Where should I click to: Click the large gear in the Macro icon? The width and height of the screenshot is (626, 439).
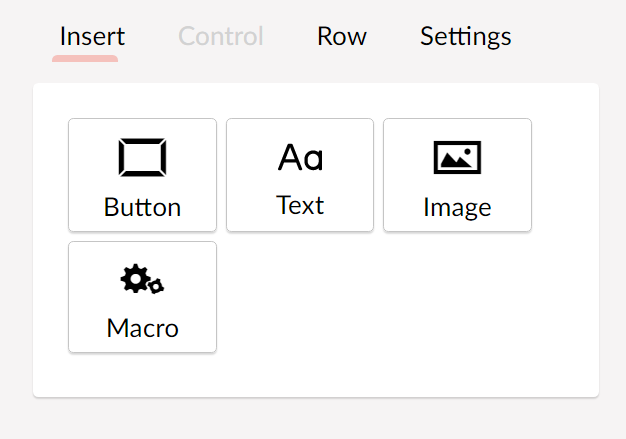tap(136, 278)
